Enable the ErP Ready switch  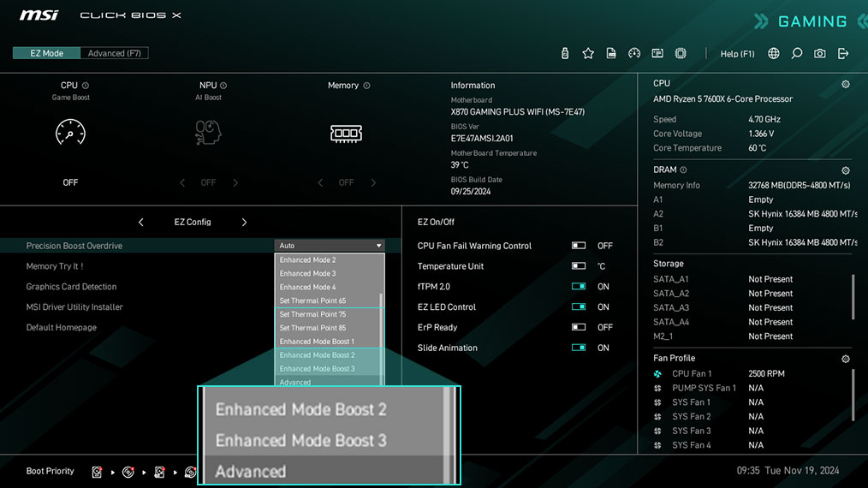tap(579, 327)
